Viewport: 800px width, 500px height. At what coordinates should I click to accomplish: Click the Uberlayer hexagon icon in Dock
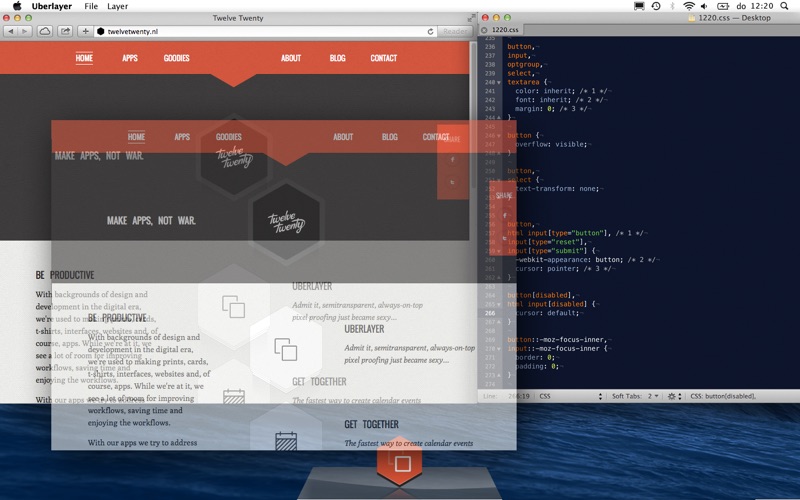[x=401, y=464]
